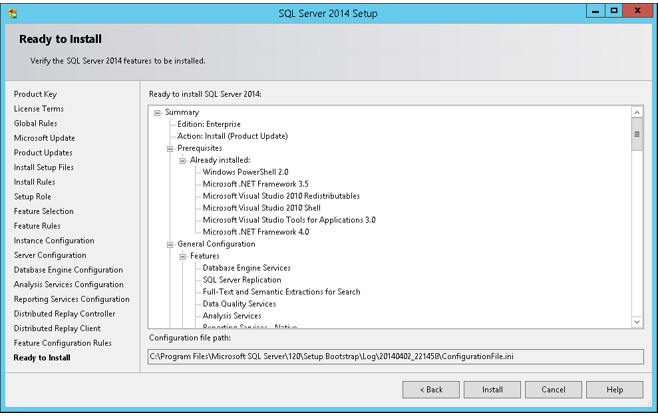Close the SQL Server 2014 Setup window

click(637, 11)
